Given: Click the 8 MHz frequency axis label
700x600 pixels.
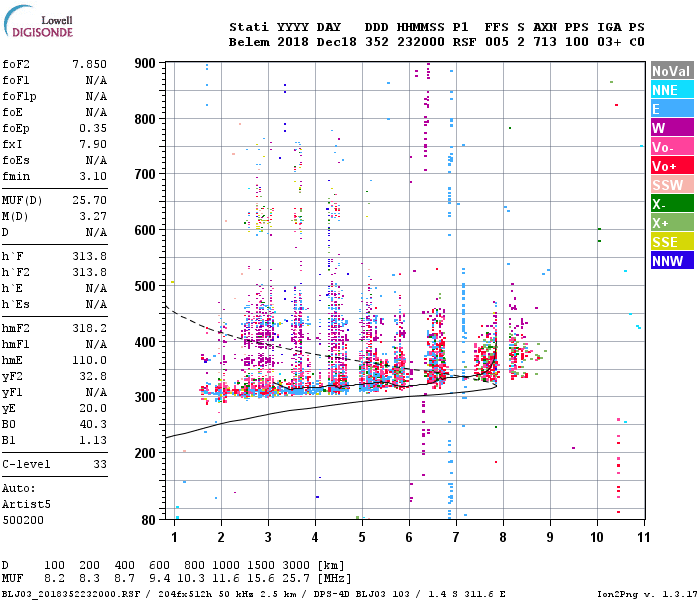Looking at the screenshot, I should point(503,537).
